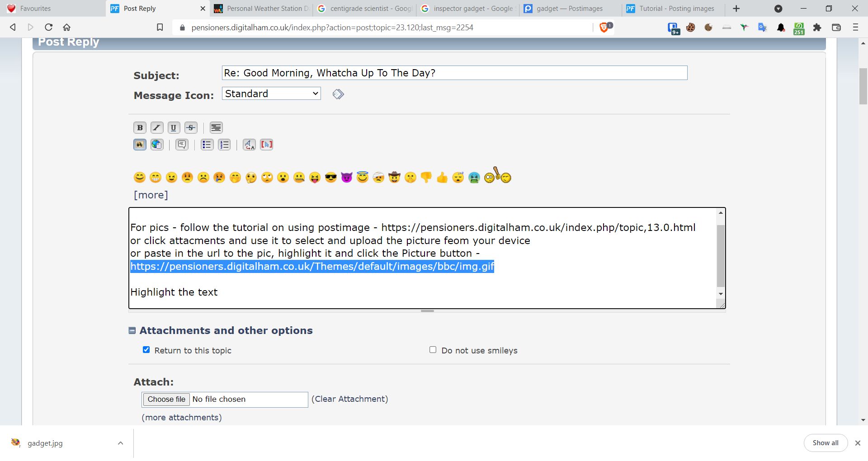The height and width of the screenshot is (461, 868).
Task: Apply italic formatting button
Action: point(157,128)
